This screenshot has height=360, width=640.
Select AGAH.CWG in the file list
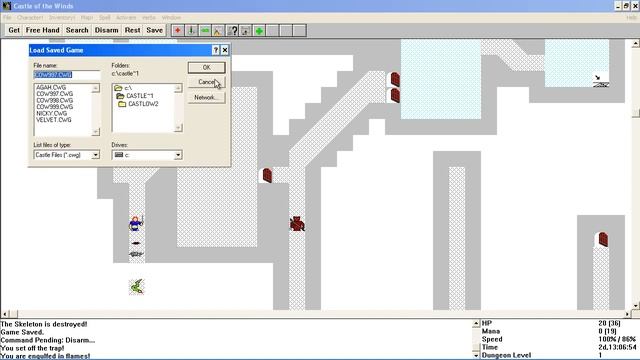coord(51,87)
